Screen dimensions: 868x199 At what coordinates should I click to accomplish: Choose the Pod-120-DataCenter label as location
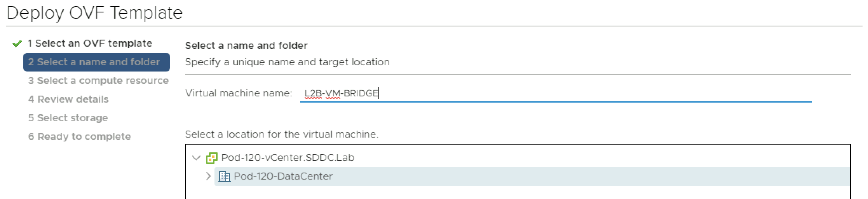tap(283, 176)
